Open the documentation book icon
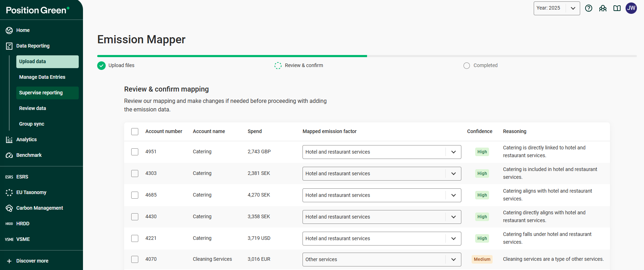The height and width of the screenshot is (270, 644). 617,8
